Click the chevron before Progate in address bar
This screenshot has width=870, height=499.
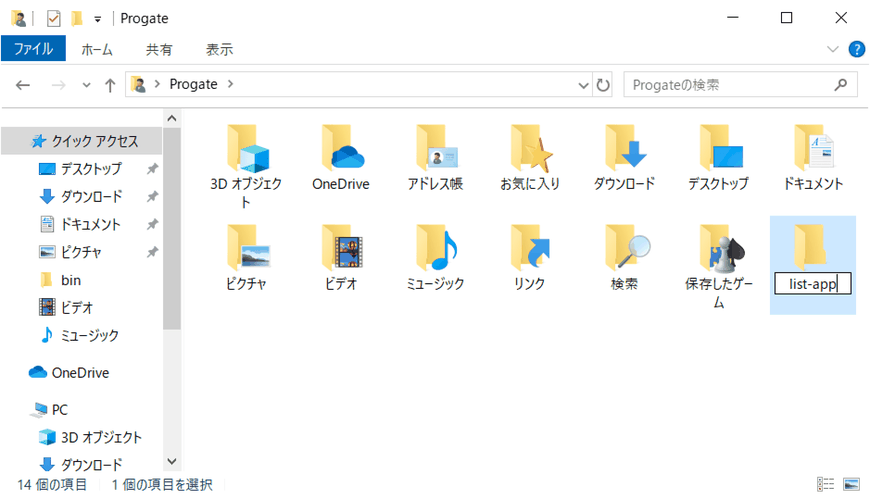(x=158, y=84)
